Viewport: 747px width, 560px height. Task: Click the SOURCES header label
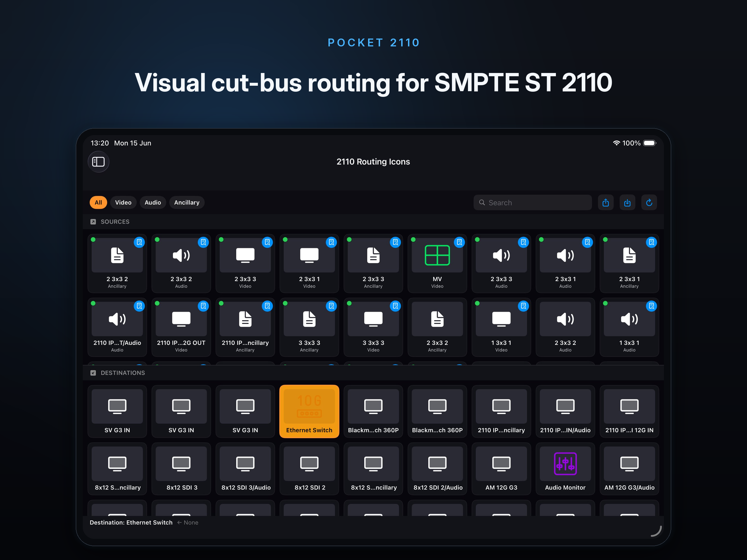115,222
